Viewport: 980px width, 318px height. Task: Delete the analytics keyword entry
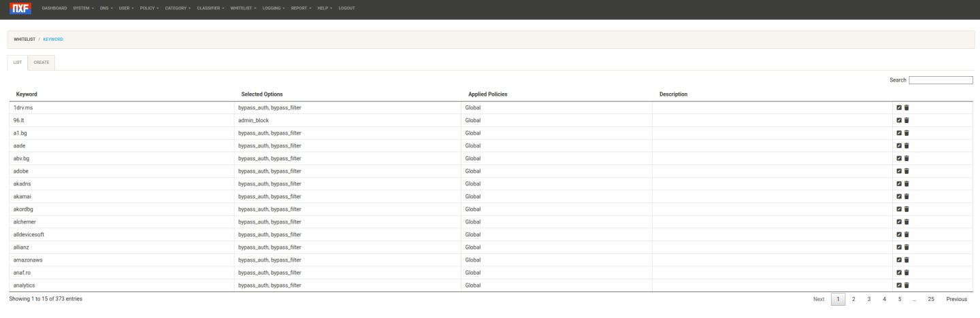point(906,285)
